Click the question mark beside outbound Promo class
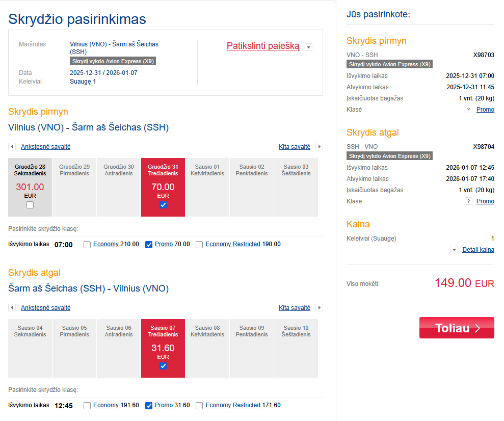The image size is (504, 421). (468, 110)
